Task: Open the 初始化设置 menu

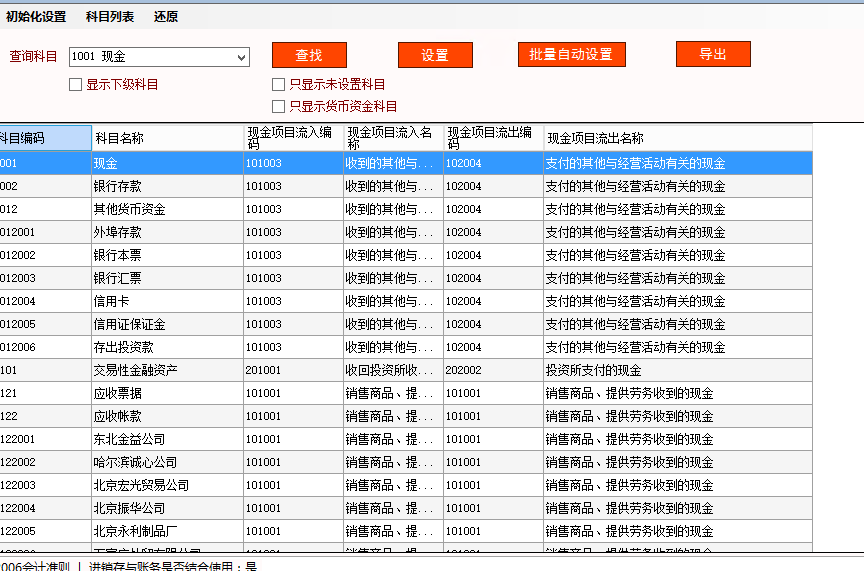Action: click(x=36, y=17)
